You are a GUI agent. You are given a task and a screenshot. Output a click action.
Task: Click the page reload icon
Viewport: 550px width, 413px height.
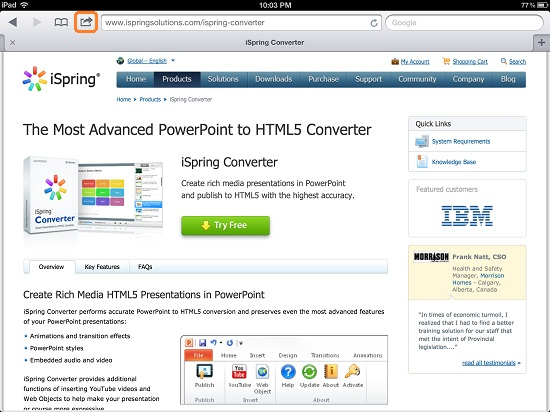[x=374, y=23]
